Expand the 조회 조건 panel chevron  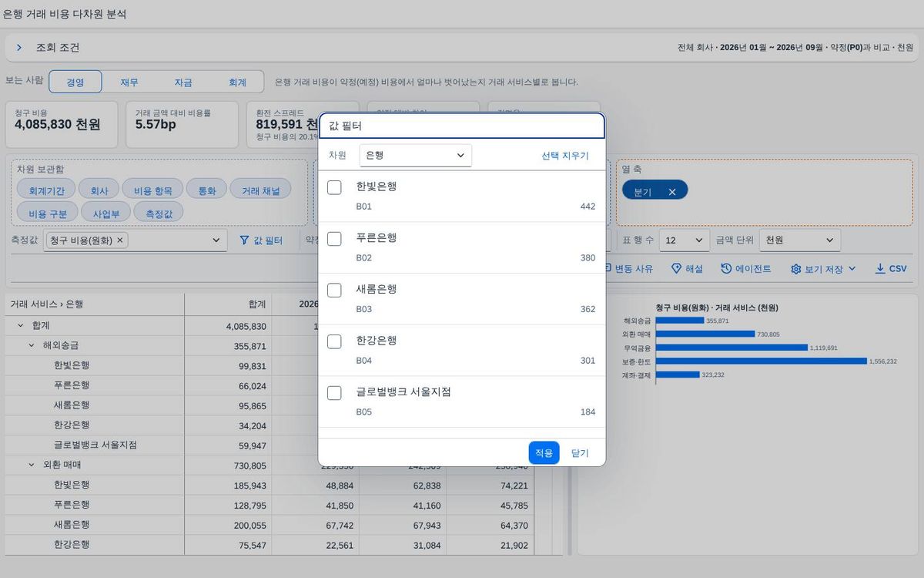[19, 48]
